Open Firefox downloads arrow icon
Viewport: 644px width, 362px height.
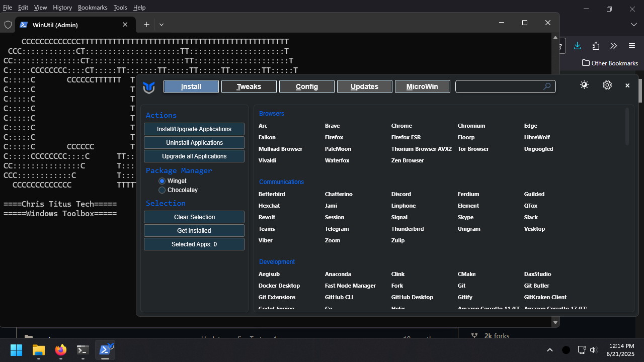[x=577, y=46]
